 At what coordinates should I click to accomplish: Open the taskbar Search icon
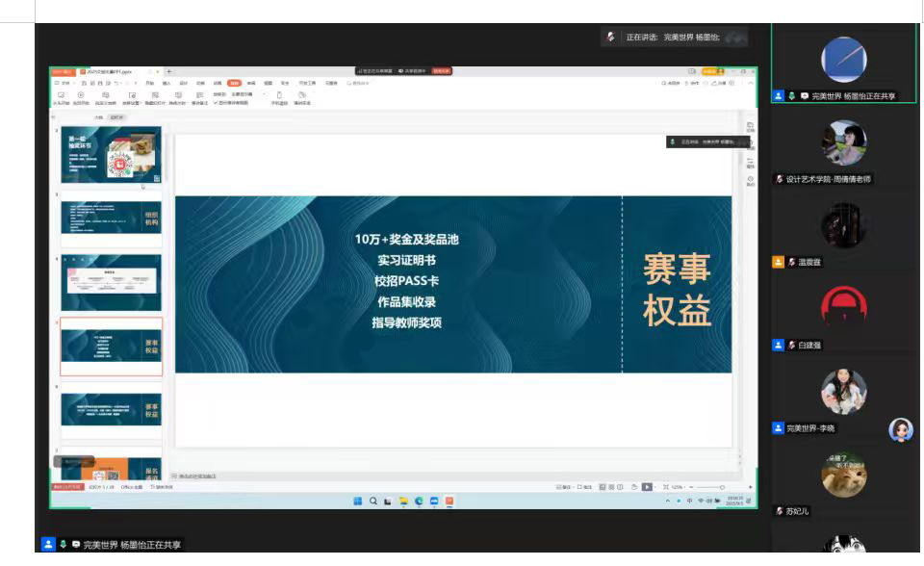coord(372,501)
